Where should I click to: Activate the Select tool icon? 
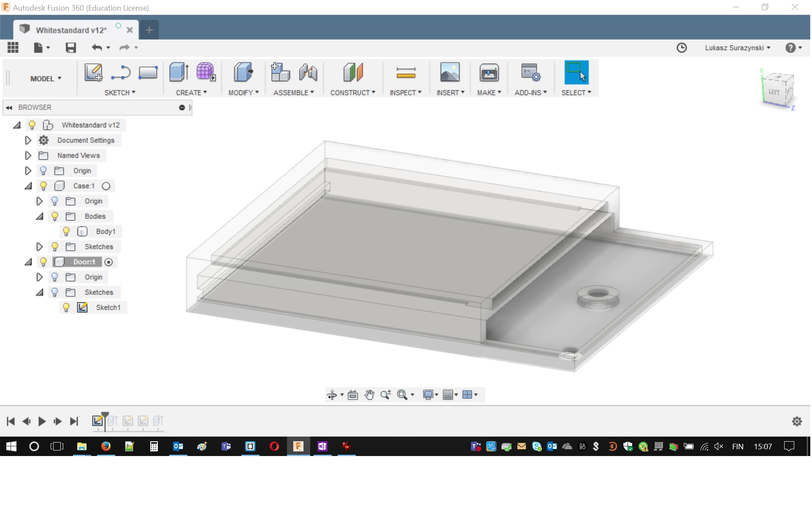click(577, 72)
